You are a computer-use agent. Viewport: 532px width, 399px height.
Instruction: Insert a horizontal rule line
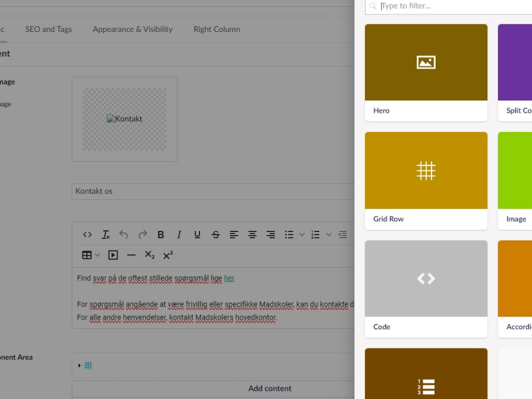click(x=131, y=255)
